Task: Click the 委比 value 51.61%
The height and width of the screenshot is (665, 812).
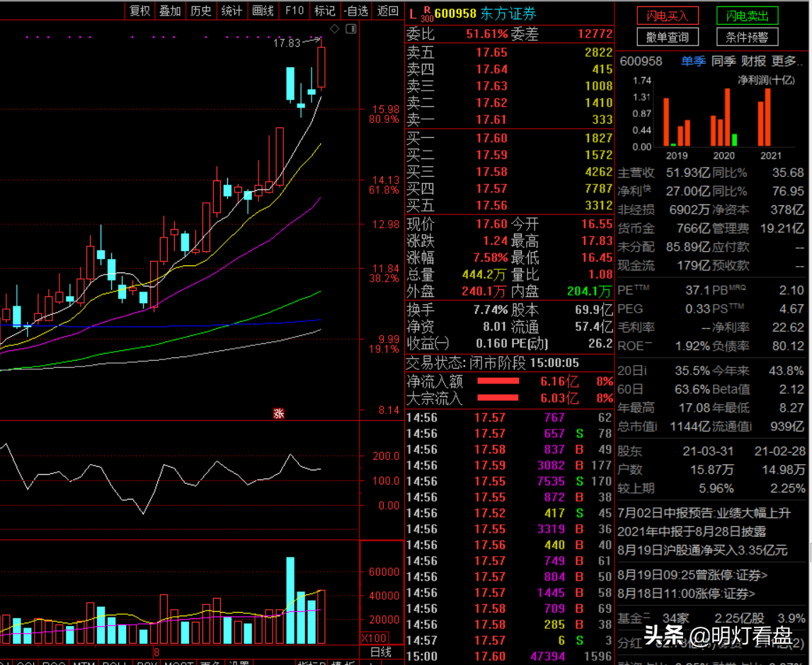Action: [487, 34]
